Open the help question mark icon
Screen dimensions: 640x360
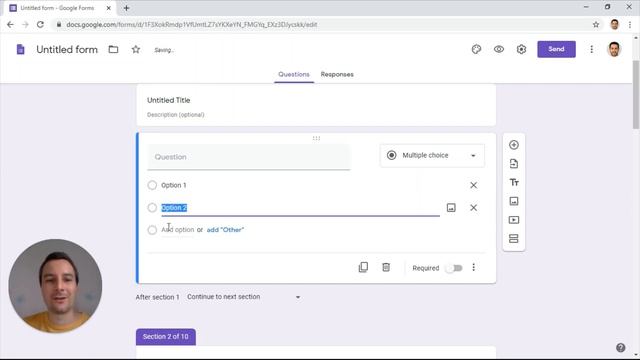click(620, 347)
